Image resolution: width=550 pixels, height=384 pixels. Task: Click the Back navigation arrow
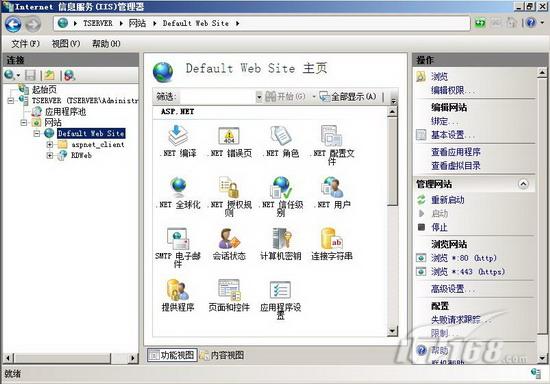[13, 24]
